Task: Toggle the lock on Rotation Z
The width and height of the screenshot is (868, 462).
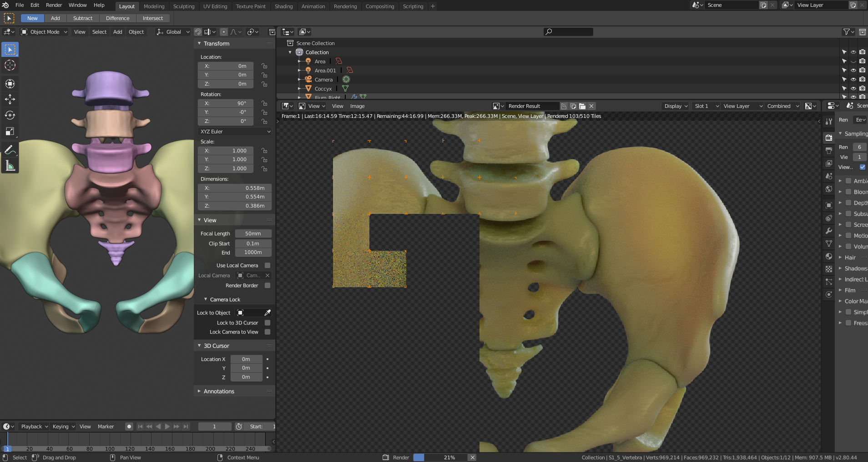Action: coord(264,121)
